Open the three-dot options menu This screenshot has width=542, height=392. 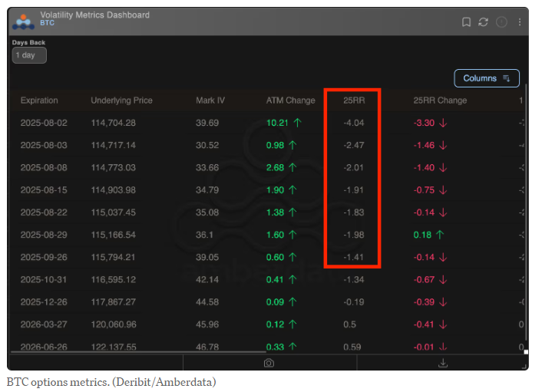(x=520, y=22)
